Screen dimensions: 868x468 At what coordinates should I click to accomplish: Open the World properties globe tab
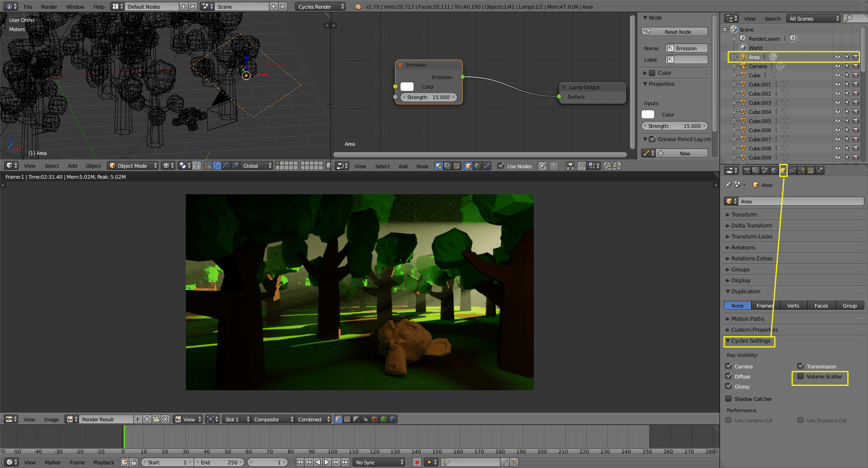click(774, 170)
